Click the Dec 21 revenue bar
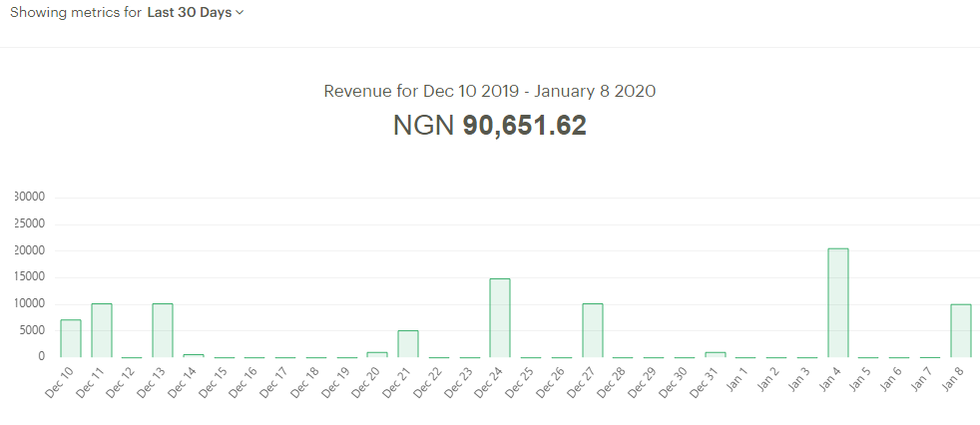Image resolution: width=980 pixels, height=425 pixels. tap(408, 343)
